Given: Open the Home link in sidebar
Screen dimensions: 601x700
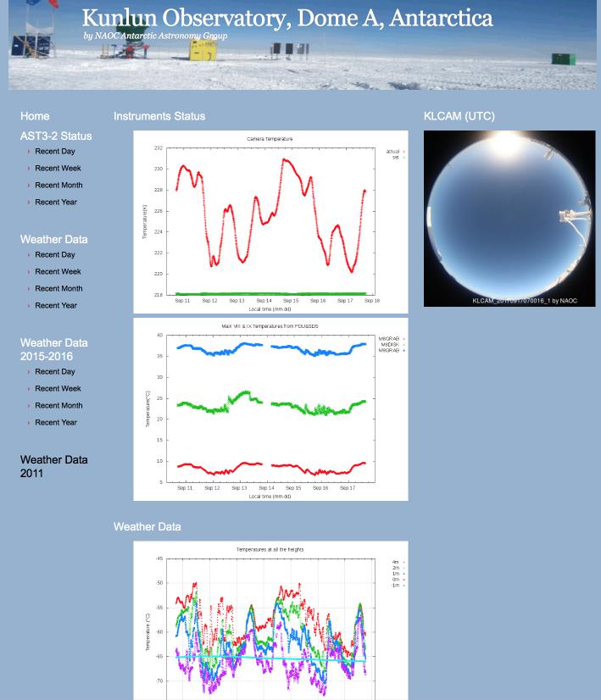Looking at the screenshot, I should coord(35,116).
